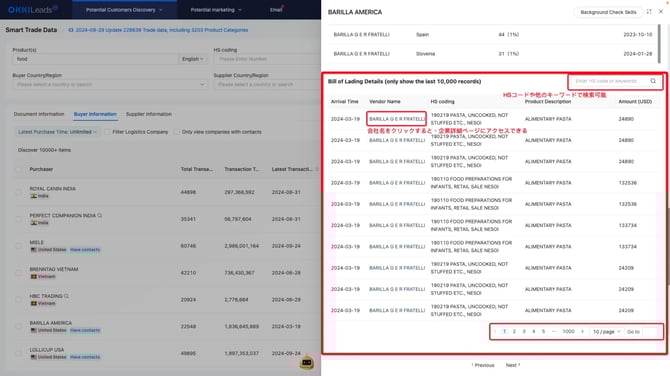Select the MIELE row checkbox
This screenshot has width=670, height=376.
coord(19,246)
